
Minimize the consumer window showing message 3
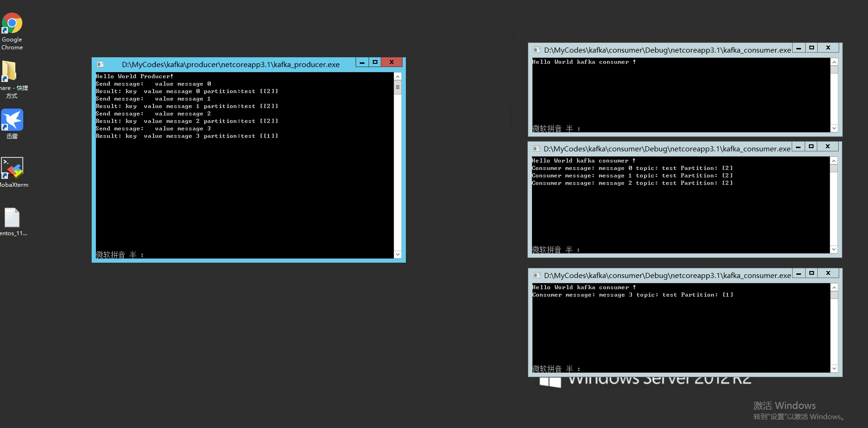[x=799, y=273]
